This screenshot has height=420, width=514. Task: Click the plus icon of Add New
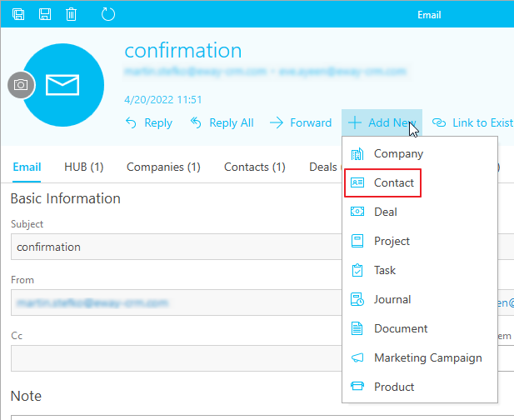(x=355, y=122)
